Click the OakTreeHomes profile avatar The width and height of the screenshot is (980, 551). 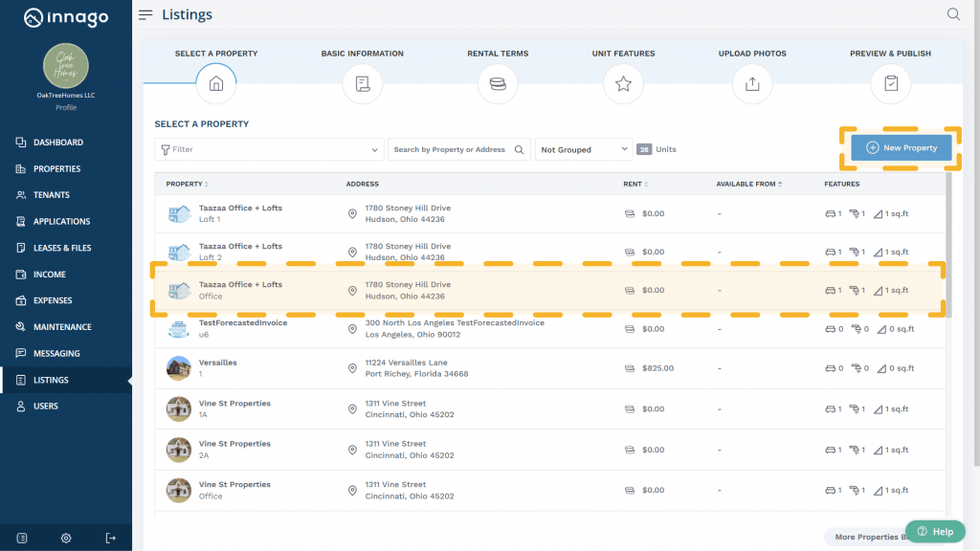point(66,66)
